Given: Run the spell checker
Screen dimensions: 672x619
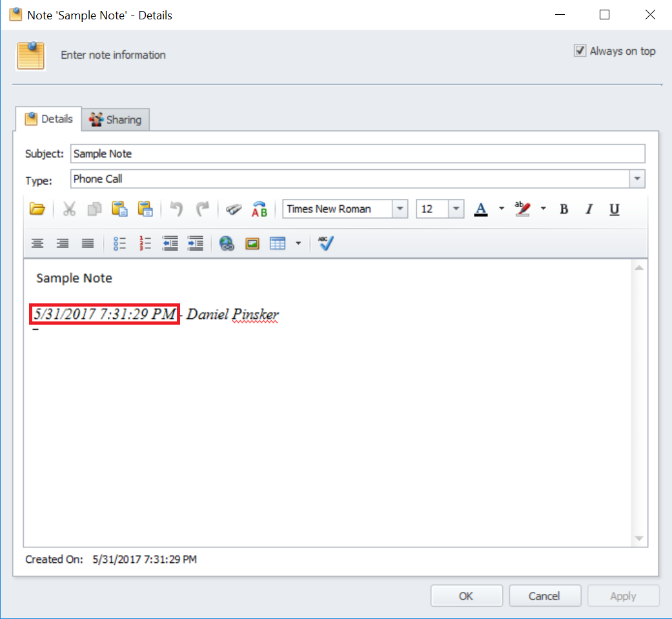Looking at the screenshot, I should coord(326,243).
